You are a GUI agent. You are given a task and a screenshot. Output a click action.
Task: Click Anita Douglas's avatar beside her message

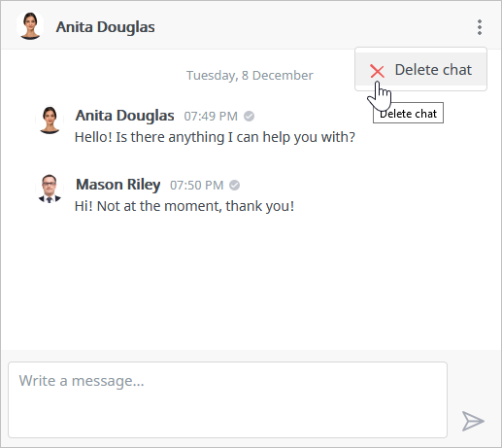point(50,121)
